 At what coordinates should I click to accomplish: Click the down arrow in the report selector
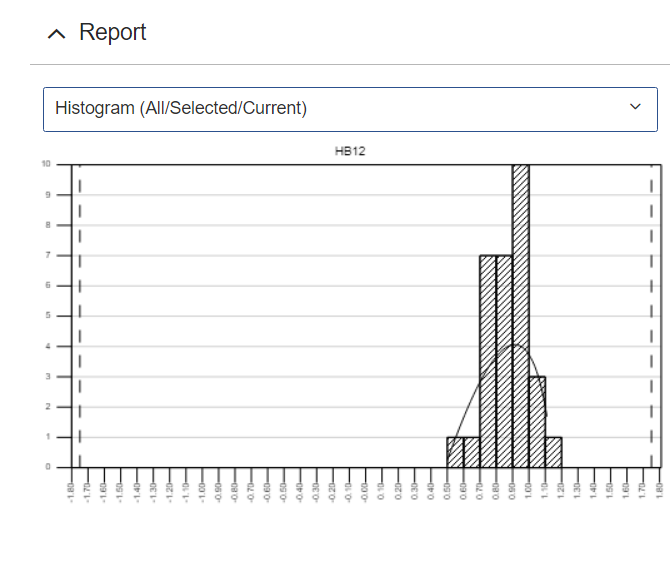click(635, 108)
